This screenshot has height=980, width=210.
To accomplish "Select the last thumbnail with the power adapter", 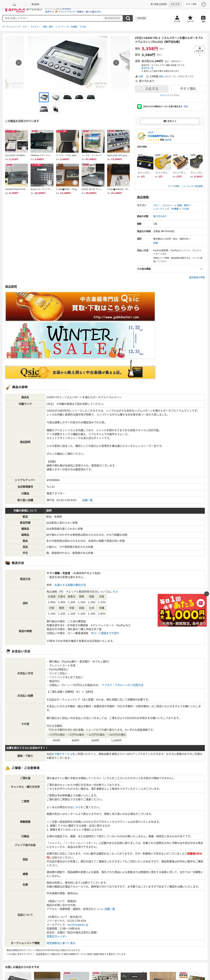I will point(56,109).
